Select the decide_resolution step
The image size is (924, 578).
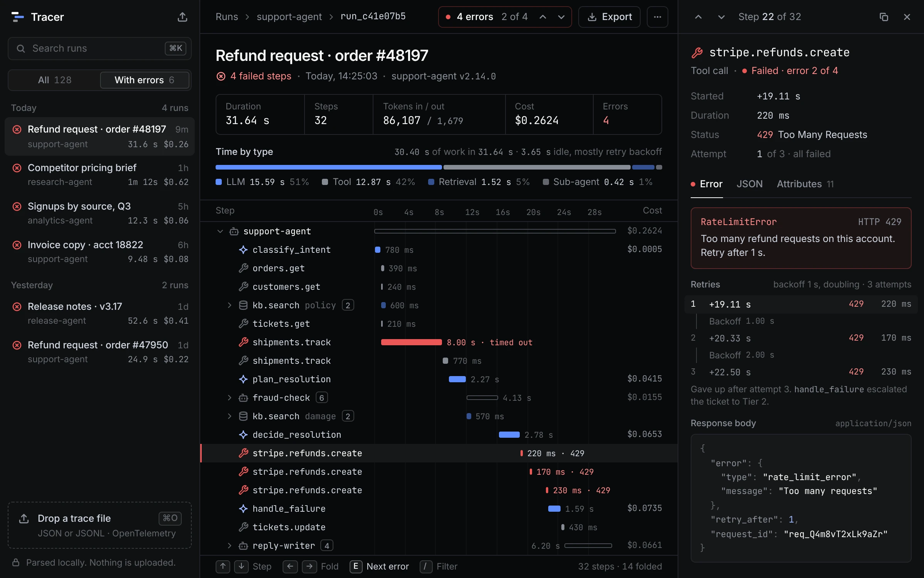[x=439, y=435]
